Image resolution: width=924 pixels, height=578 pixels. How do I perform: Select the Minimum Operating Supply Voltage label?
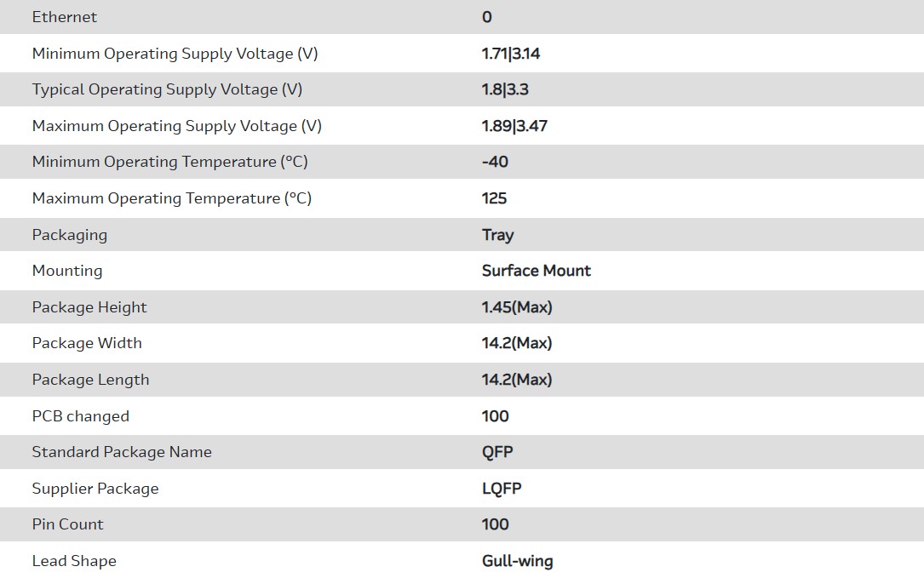175,54
